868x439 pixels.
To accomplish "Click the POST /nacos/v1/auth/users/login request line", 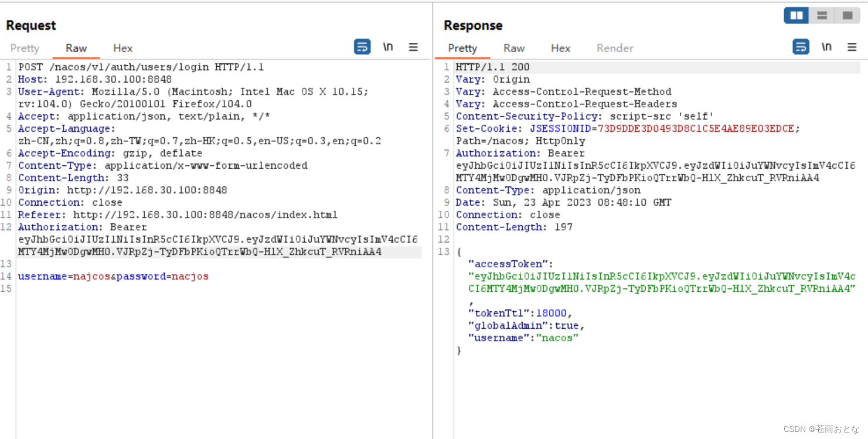I will point(141,67).
